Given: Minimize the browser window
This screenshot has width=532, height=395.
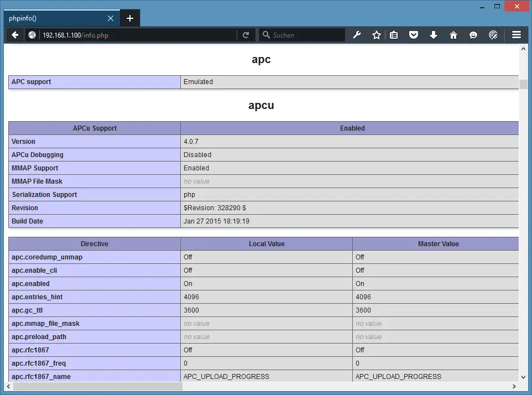Looking at the screenshot, I should (x=482, y=7).
